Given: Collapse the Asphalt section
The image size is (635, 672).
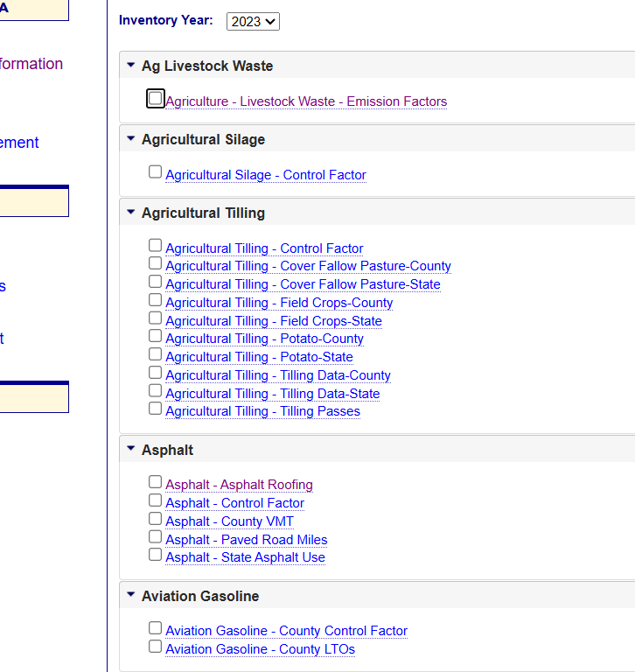Looking at the screenshot, I should (131, 450).
